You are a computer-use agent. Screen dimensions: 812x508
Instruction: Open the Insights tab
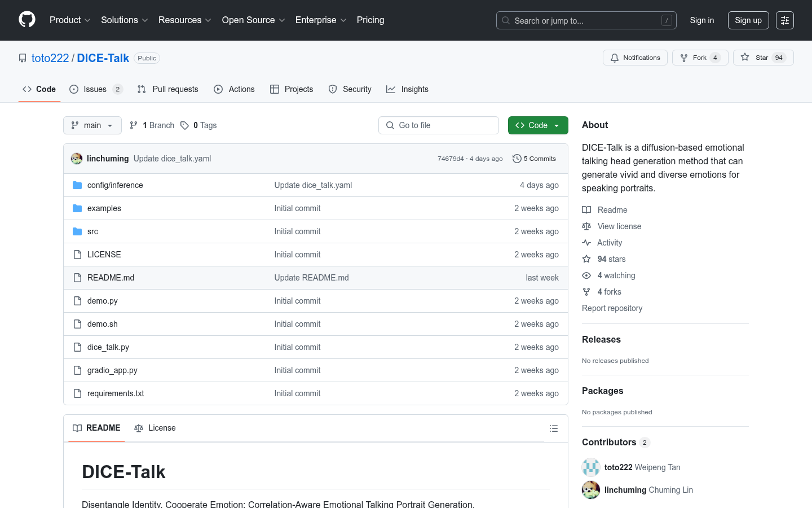click(x=407, y=89)
